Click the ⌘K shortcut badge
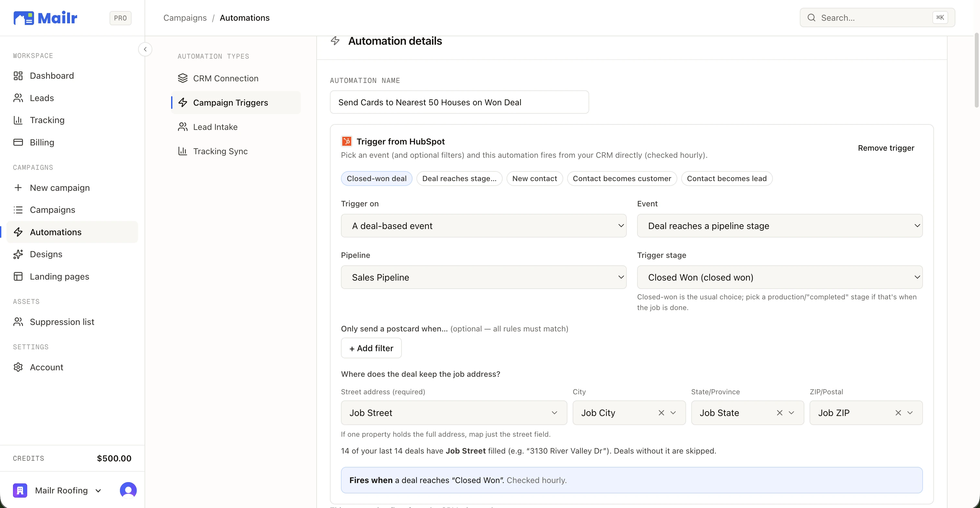This screenshot has height=508, width=980. [x=940, y=17]
